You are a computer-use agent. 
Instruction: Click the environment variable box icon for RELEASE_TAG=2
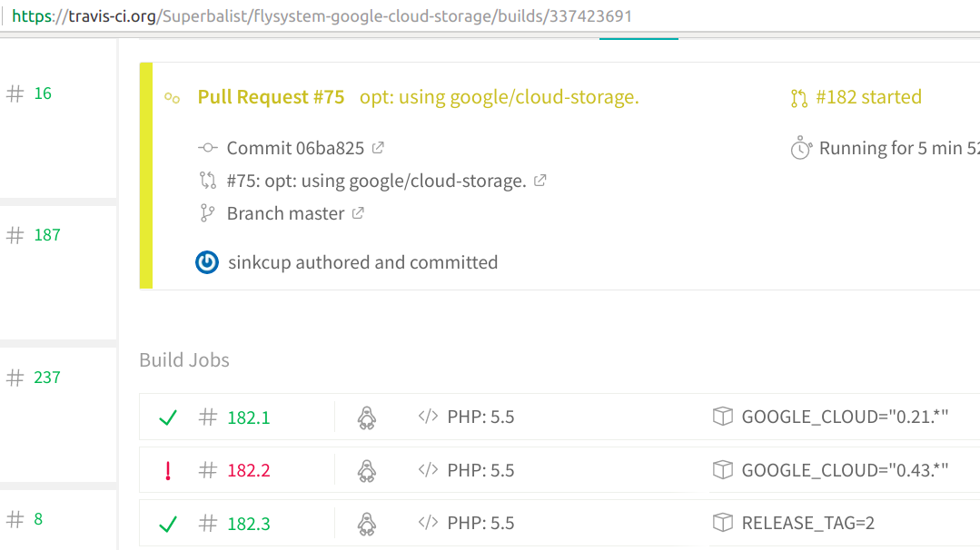(723, 523)
